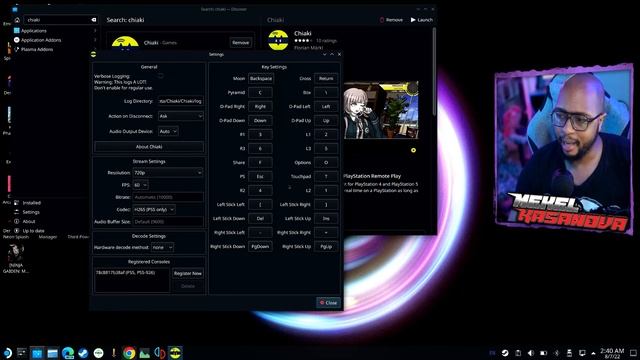Click the Audio Buffer Size field
Image resolution: width=640 pixels, height=360 pixels.
click(x=168, y=221)
